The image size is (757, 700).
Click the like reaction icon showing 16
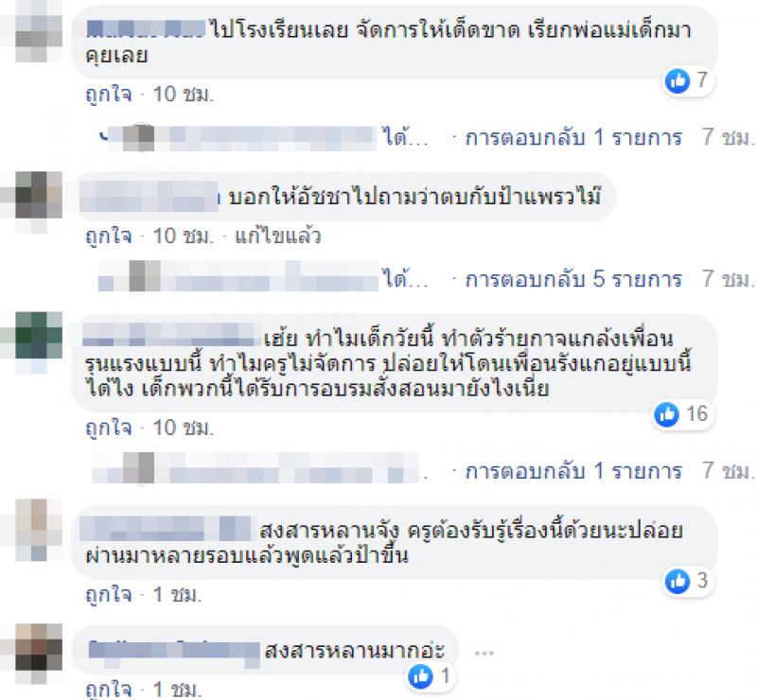(x=667, y=414)
